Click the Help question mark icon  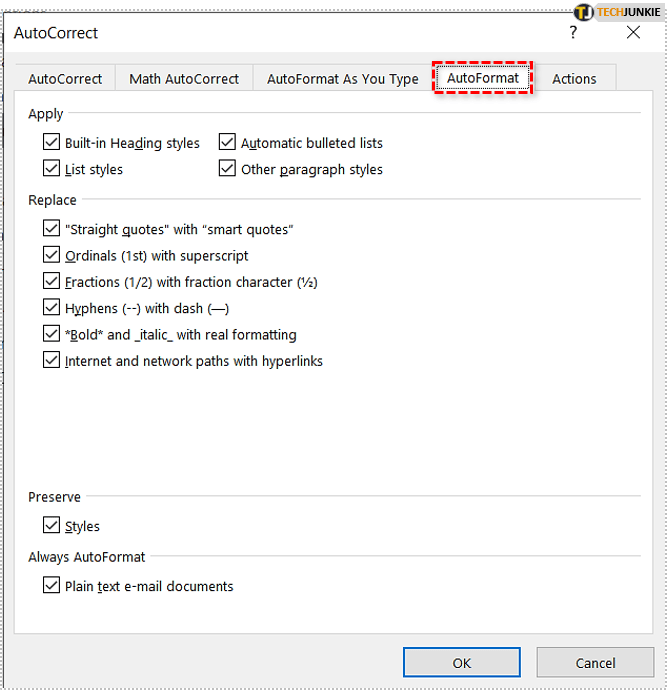[573, 33]
